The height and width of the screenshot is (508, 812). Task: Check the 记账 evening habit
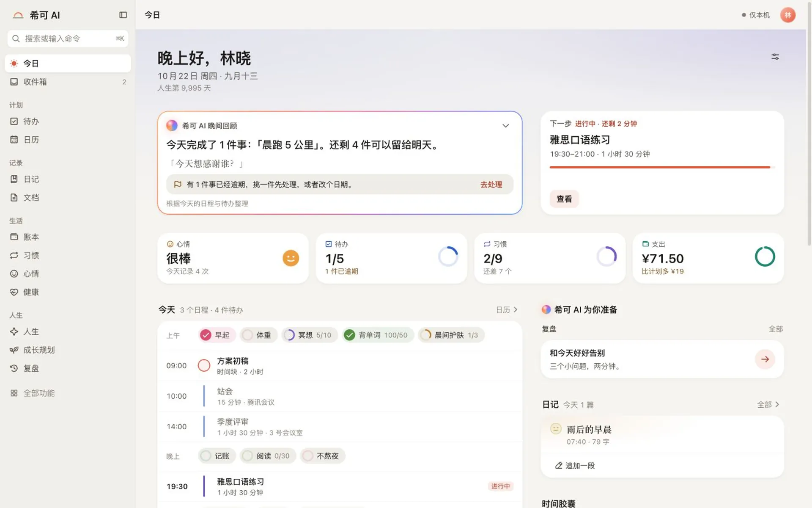pos(217,456)
